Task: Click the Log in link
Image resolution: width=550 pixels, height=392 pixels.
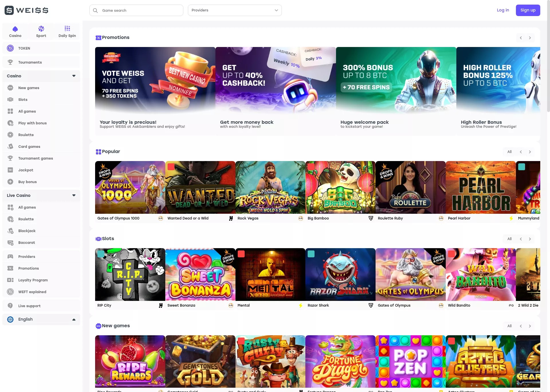Action: point(503,10)
